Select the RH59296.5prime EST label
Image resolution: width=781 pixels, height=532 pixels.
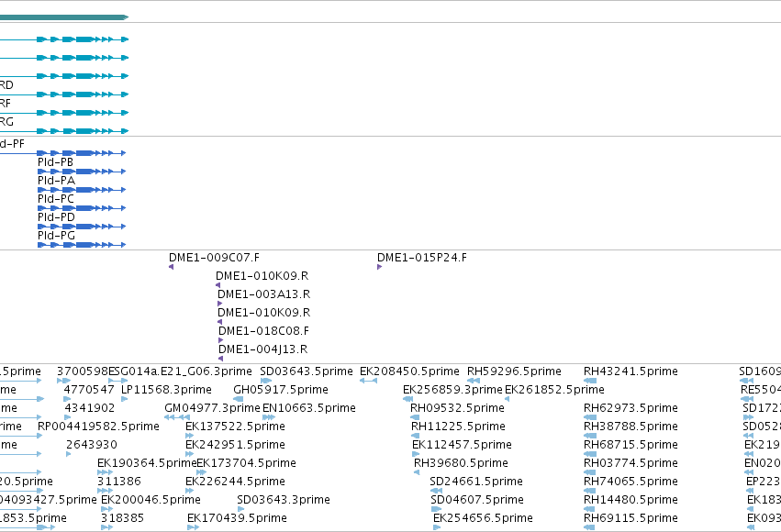coord(514,371)
